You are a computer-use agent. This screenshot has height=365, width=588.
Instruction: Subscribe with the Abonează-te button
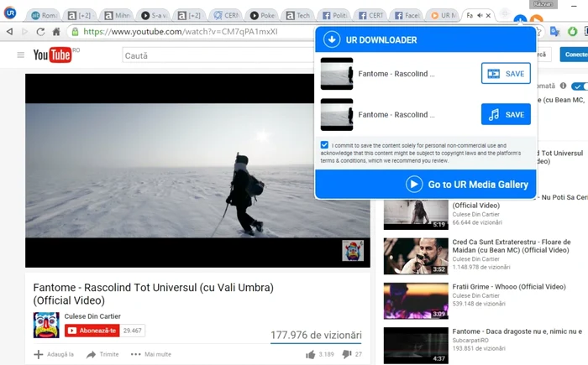[92, 331]
